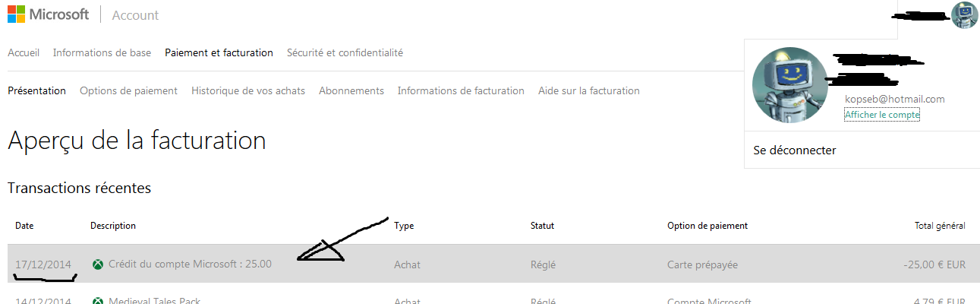Open the Abonnements page
Screen dimensions: 980x304
tap(351, 90)
